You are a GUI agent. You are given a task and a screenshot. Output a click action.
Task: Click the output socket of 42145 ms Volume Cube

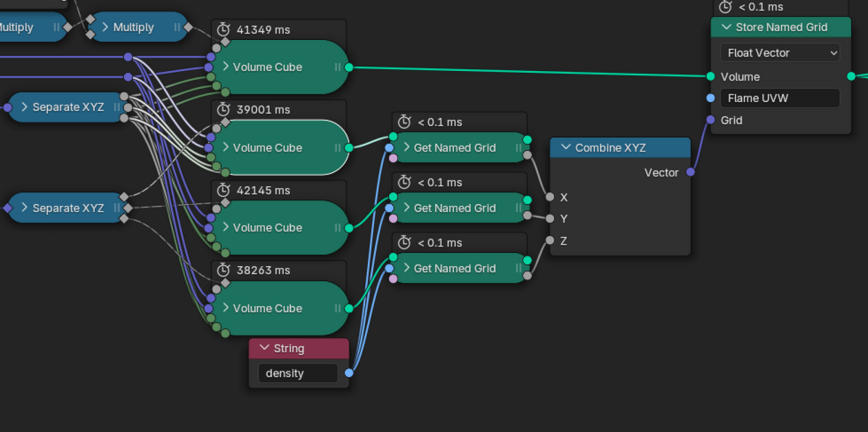coord(349,228)
